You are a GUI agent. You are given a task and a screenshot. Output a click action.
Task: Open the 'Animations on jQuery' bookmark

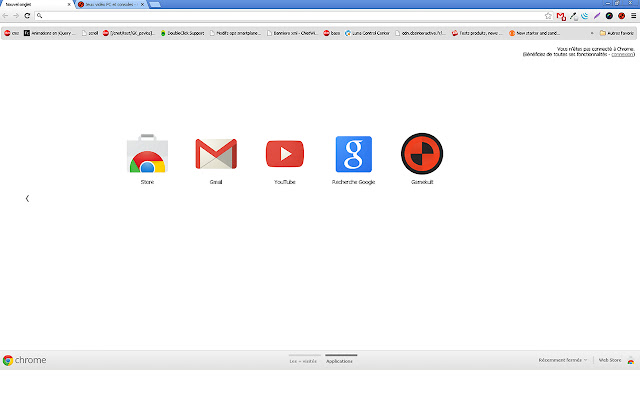pyautogui.click(x=49, y=33)
